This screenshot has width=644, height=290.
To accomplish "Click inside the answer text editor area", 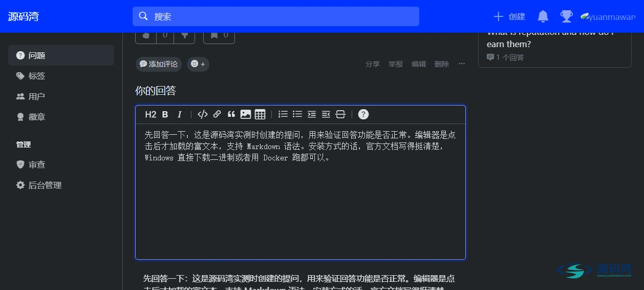I will click(x=300, y=192).
